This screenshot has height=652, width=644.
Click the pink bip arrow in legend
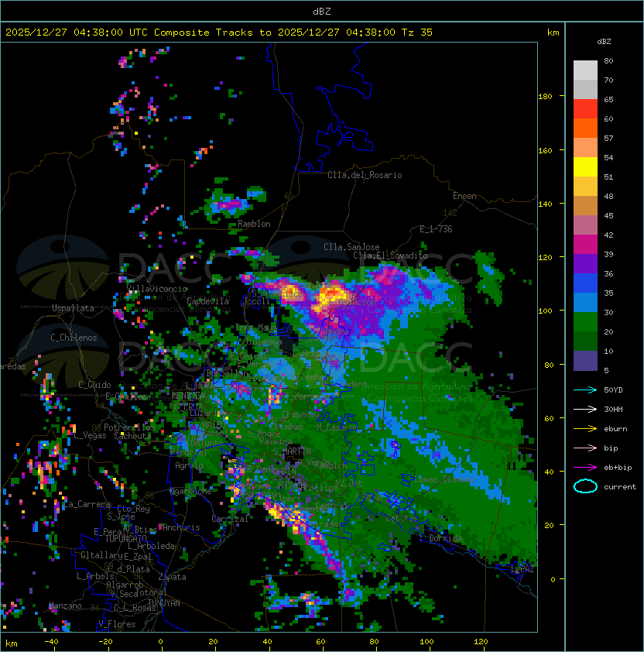585,448
